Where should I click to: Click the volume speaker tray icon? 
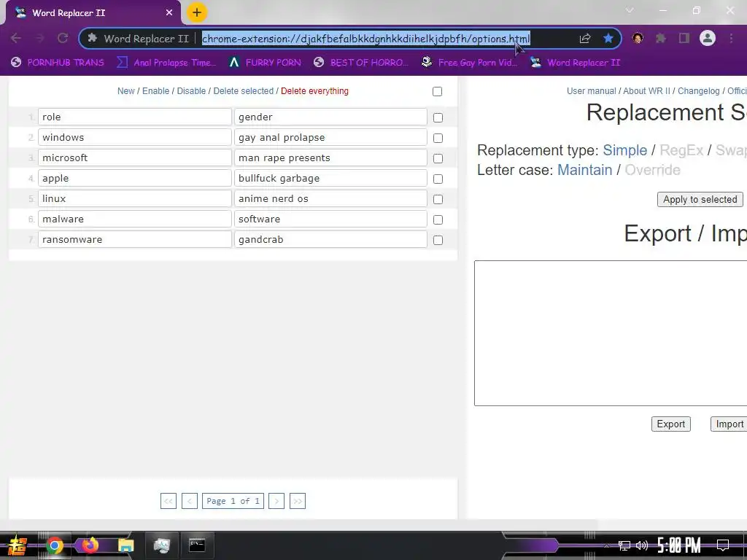(x=642, y=545)
